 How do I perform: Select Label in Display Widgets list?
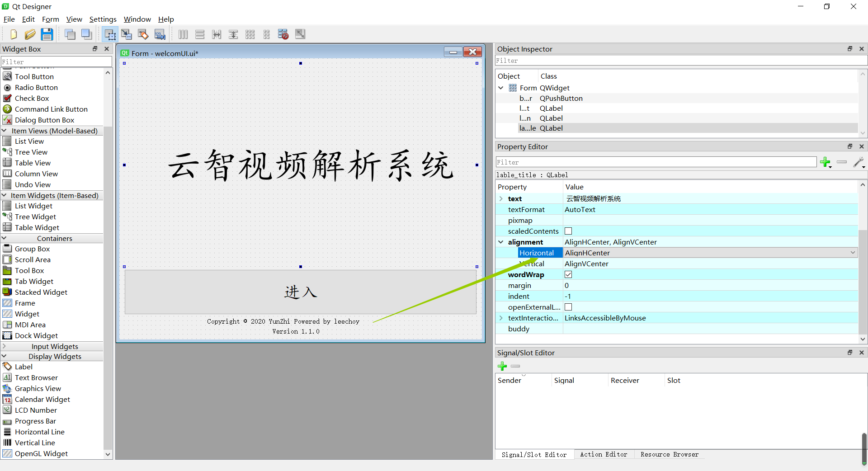[x=24, y=367]
